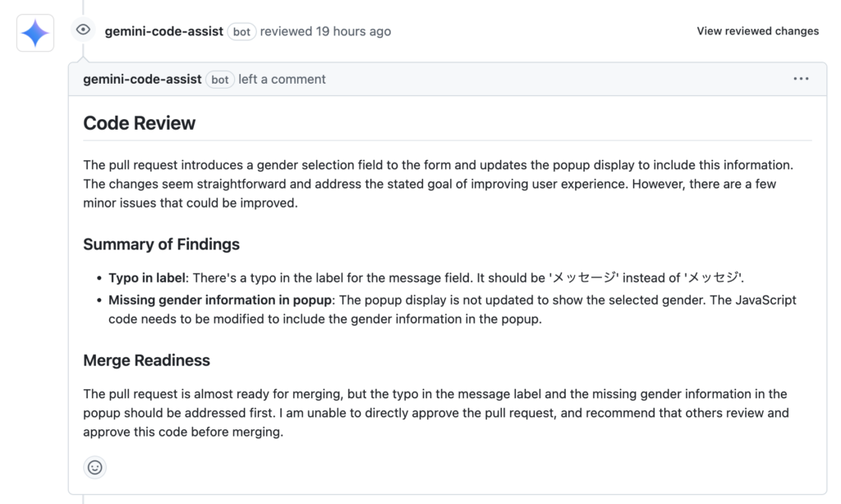The width and height of the screenshot is (841, 504).
Task: Open View reviewed changes
Action: (x=757, y=30)
